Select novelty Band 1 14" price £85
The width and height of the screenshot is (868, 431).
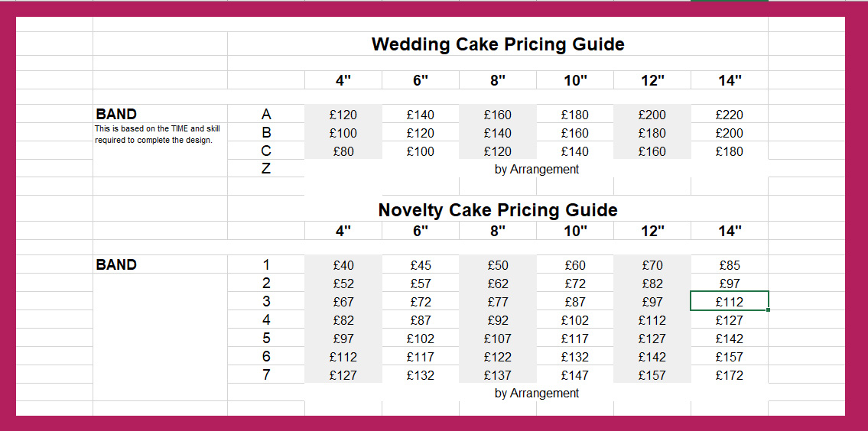(729, 265)
